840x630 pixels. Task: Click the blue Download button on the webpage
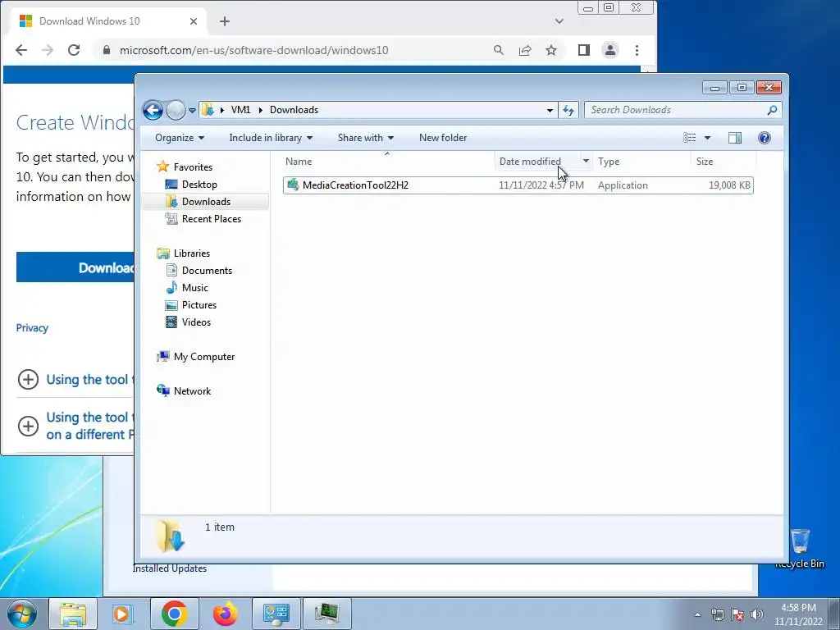pyautogui.click(x=75, y=267)
